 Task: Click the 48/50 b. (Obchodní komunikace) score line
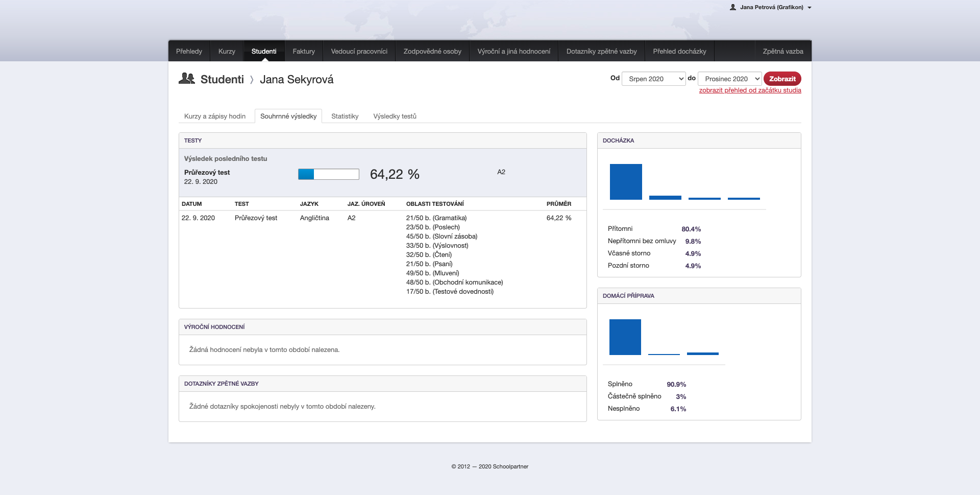tap(454, 282)
